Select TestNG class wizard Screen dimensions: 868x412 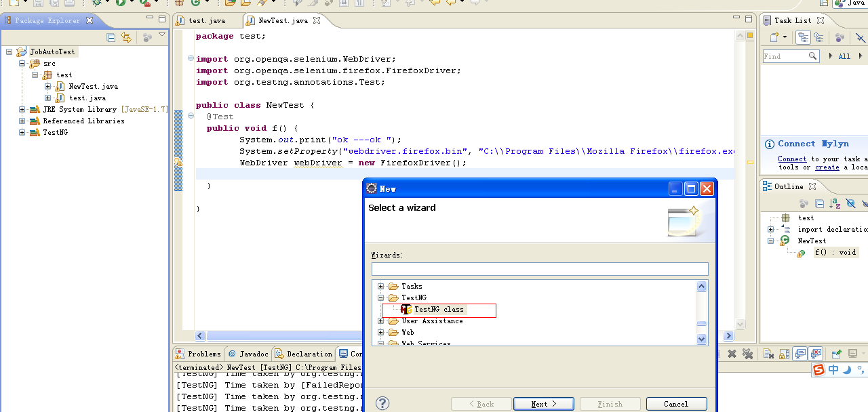click(x=439, y=310)
